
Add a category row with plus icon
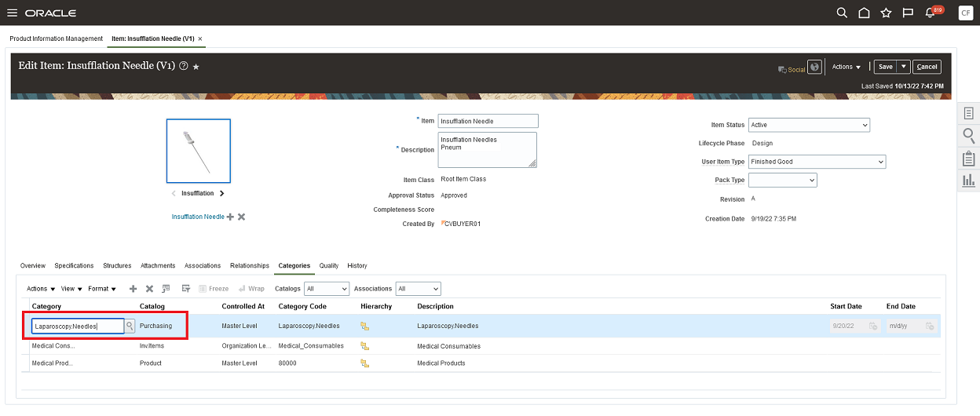click(133, 289)
